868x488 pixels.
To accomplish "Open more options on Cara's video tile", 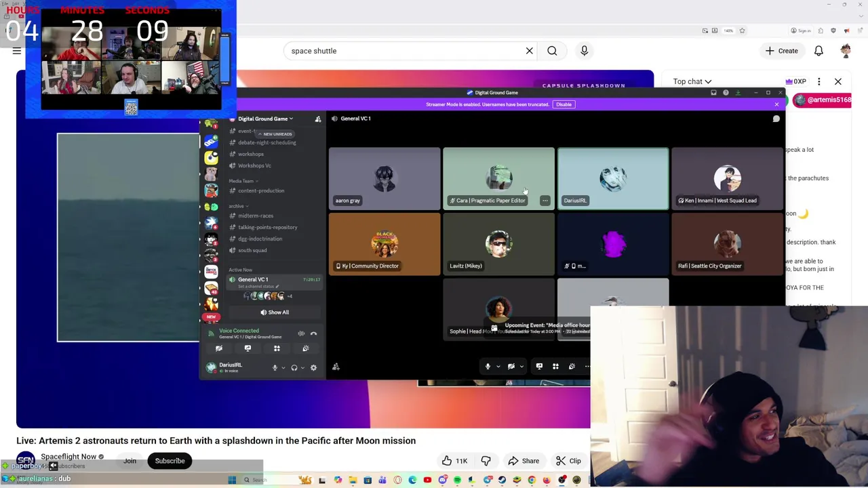I will click(545, 201).
